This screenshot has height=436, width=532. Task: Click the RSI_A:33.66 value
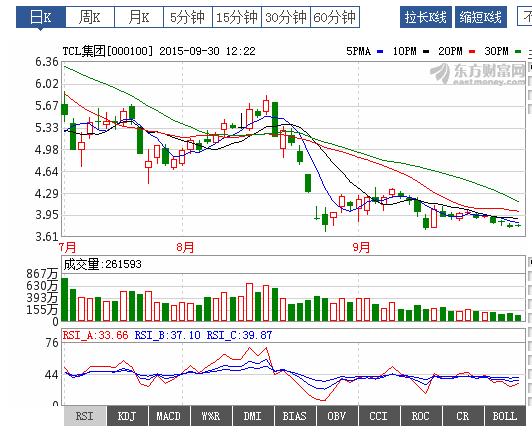point(96,335)
